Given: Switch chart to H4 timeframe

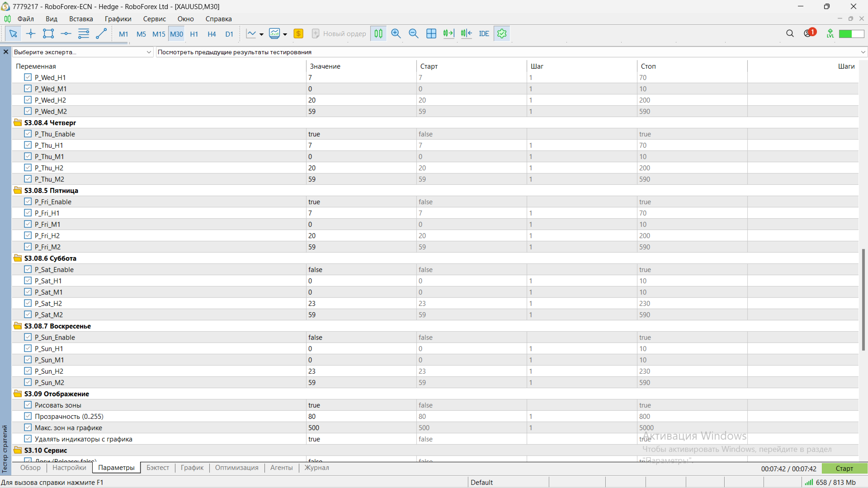Looking at the screenshot, I should pos(212,34).
